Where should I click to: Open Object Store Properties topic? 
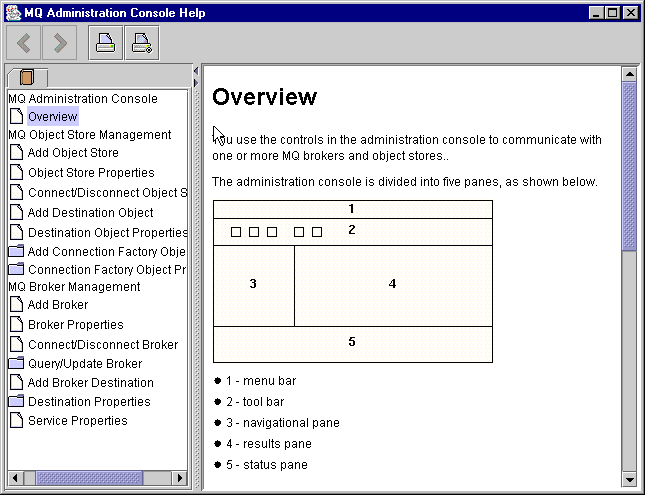91,172
